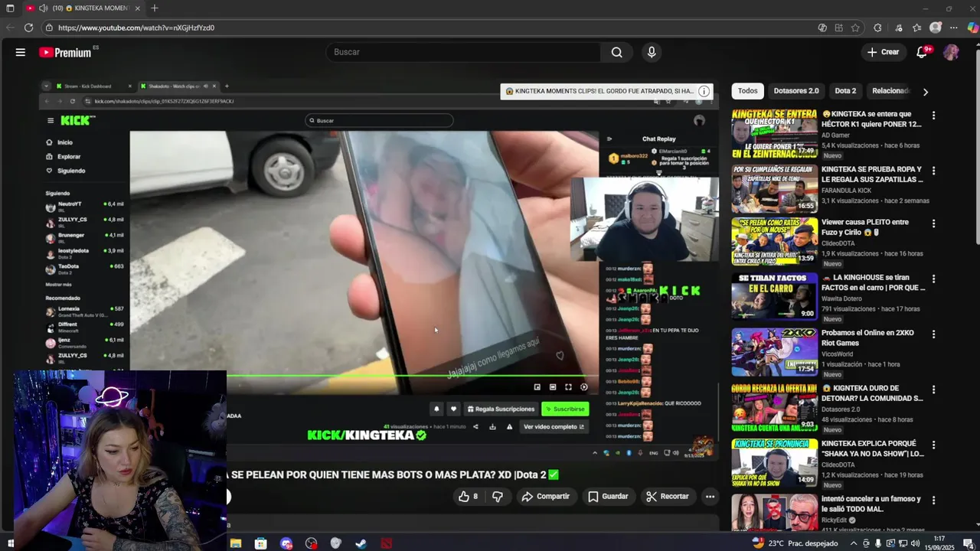Select the Relacionados filter chip
Screen dimensions: 980x551
890,91
